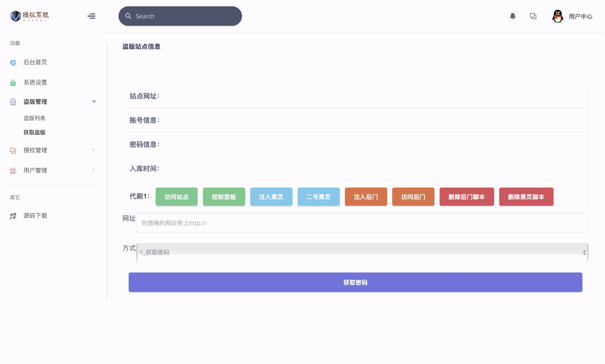Click the rocket icon beside 源码下载
The width and height of the screenshot is (605, 364).
13,216
